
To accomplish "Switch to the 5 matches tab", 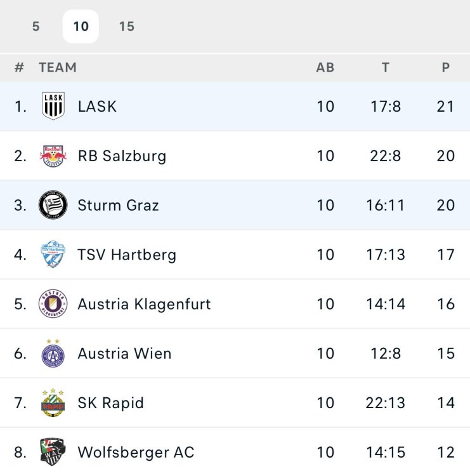I will point(36,27).
